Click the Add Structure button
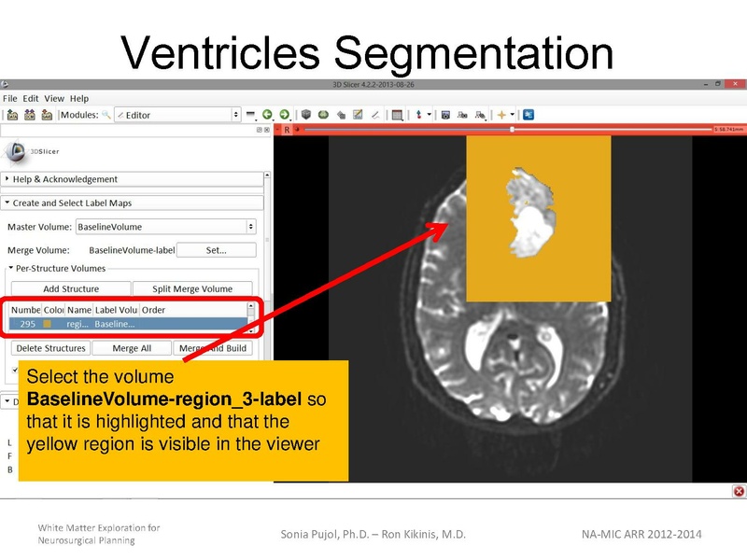The width and height of the screenshot is (747, 560). 72,288
